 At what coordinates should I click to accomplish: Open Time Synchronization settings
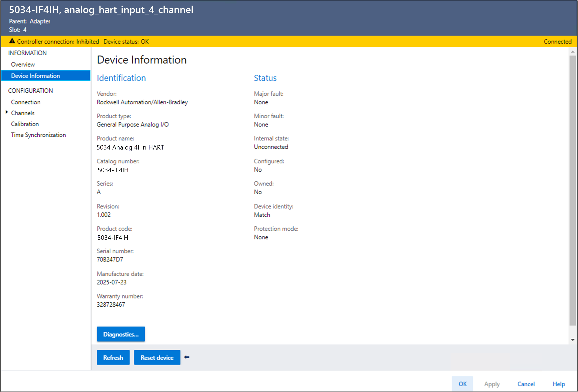pos(38,135)
